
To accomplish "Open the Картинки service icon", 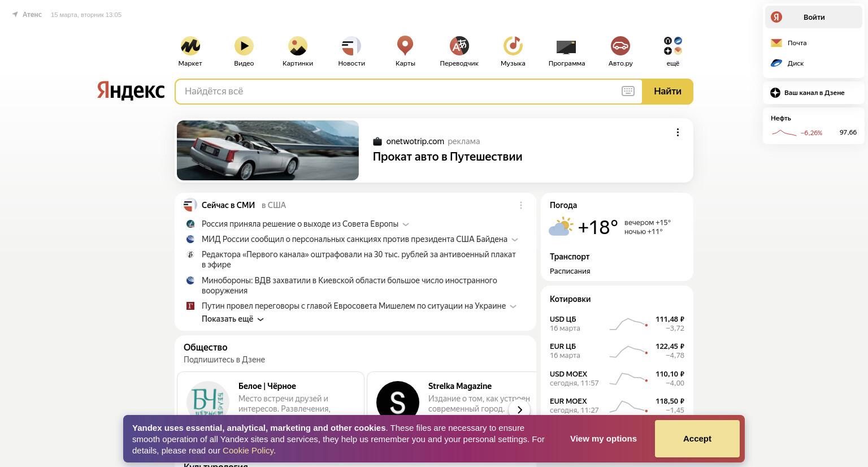I will click(x=297, y=46).
